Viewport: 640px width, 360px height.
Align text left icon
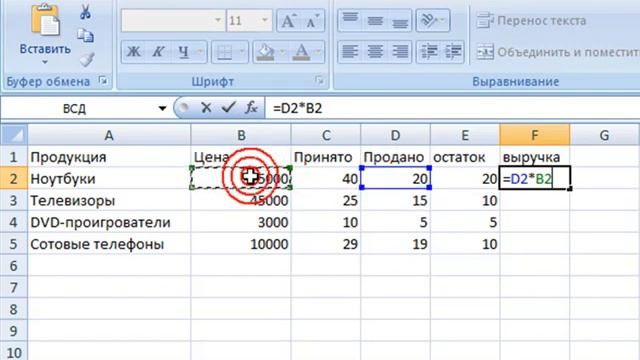350,52
